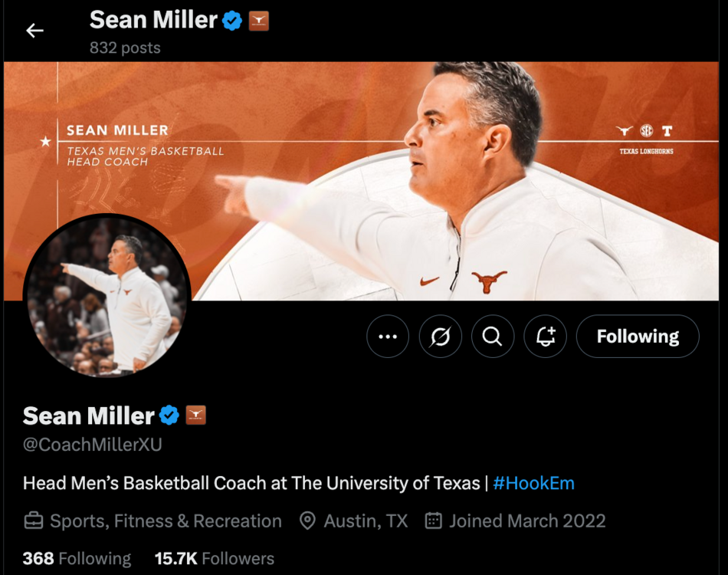
Task: Click the search magnifier icon on profile
Action: pyautogui.click(x=492, y=337)
